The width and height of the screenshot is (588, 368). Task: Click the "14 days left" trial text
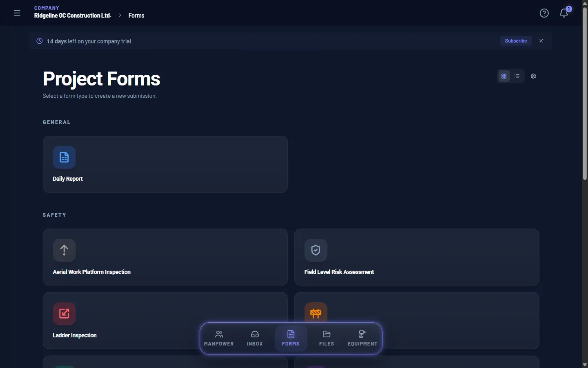(89, 41)
